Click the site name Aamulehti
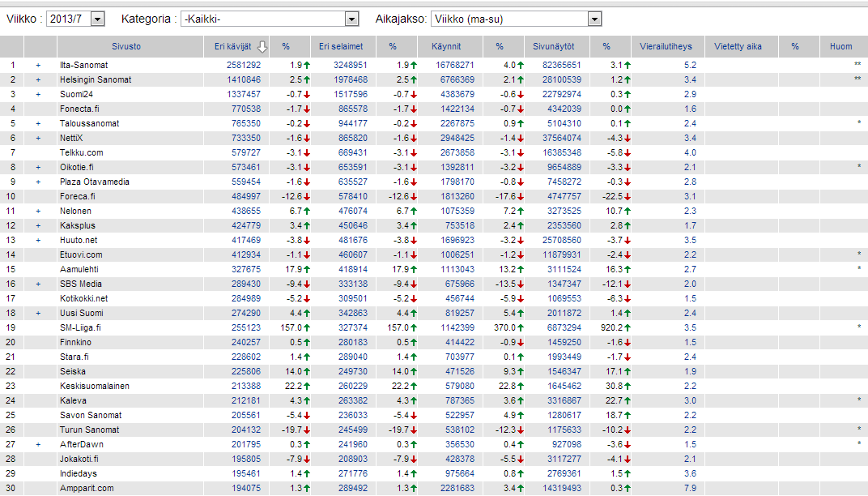This screenshot has height=496, width=868. (x=79, y=269)
